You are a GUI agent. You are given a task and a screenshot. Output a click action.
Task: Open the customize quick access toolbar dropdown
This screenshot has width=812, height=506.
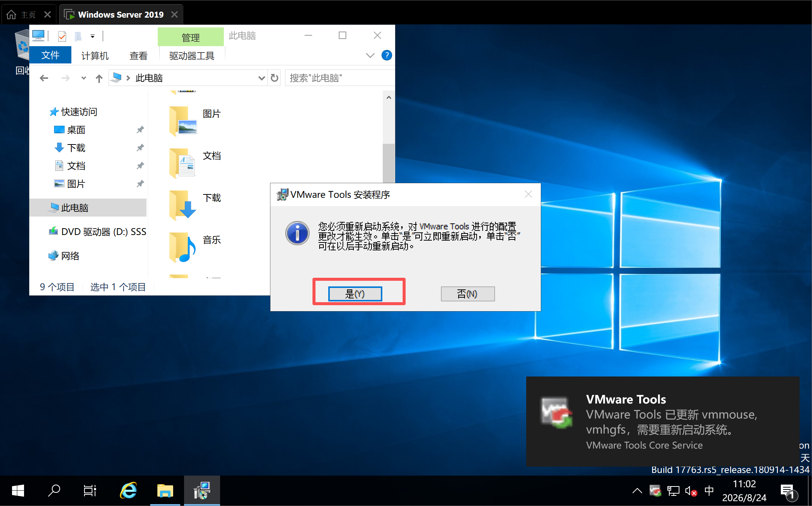tap(92, 36)
